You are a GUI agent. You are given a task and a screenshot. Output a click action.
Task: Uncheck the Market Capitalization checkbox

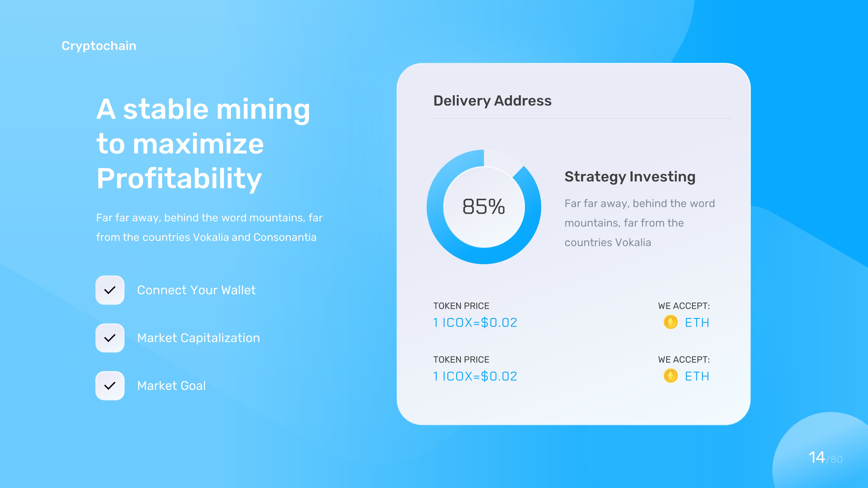tap(110, 338)
